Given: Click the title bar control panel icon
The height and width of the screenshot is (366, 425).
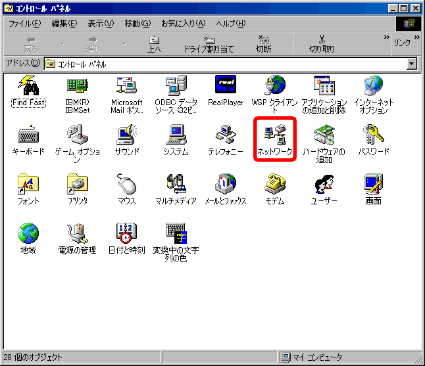Looking at the screenshot, I should point(9,8).
